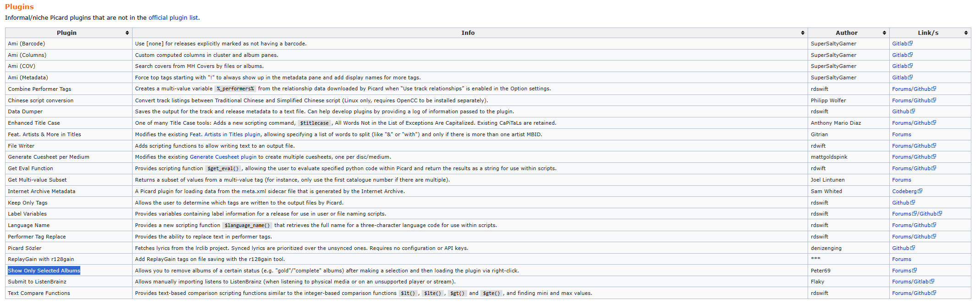Image resolution: width=980 pixels, height=305 pixels.
Task: Click author 'Peter69'
Action: pos(820,271)
